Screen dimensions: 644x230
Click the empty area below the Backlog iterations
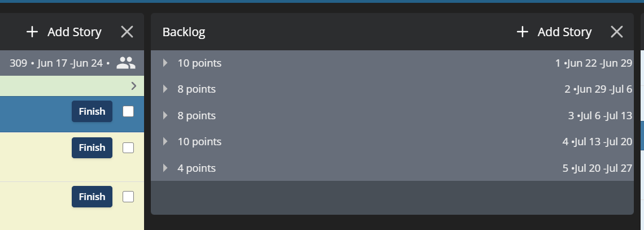click(392, 197)
